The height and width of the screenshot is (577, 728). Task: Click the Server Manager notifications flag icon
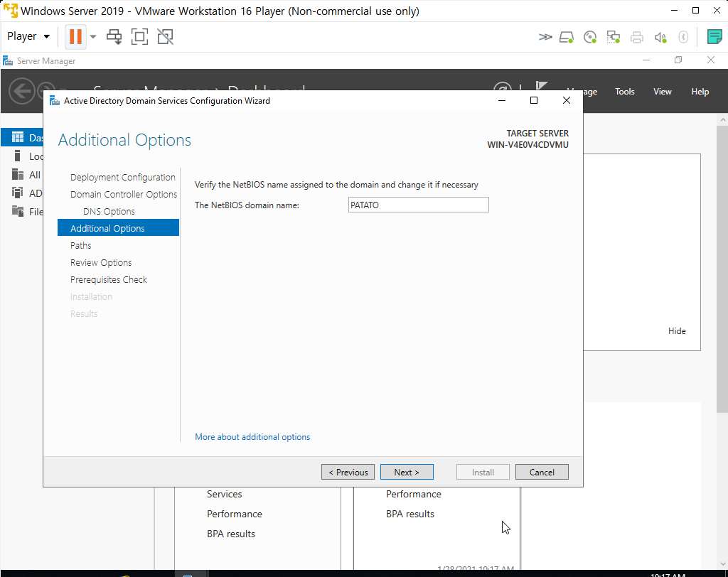(x=541, y=87)
